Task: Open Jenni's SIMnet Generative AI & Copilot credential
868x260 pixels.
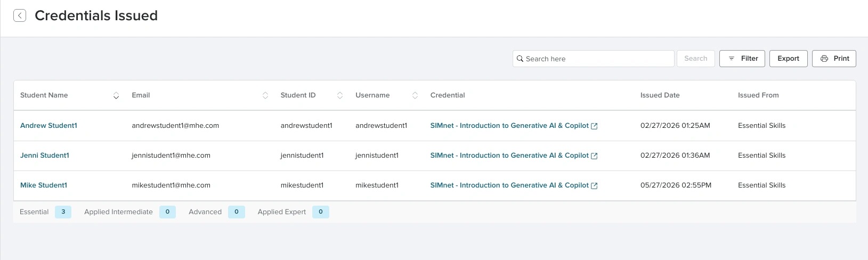Action: (x=509, y=156)
